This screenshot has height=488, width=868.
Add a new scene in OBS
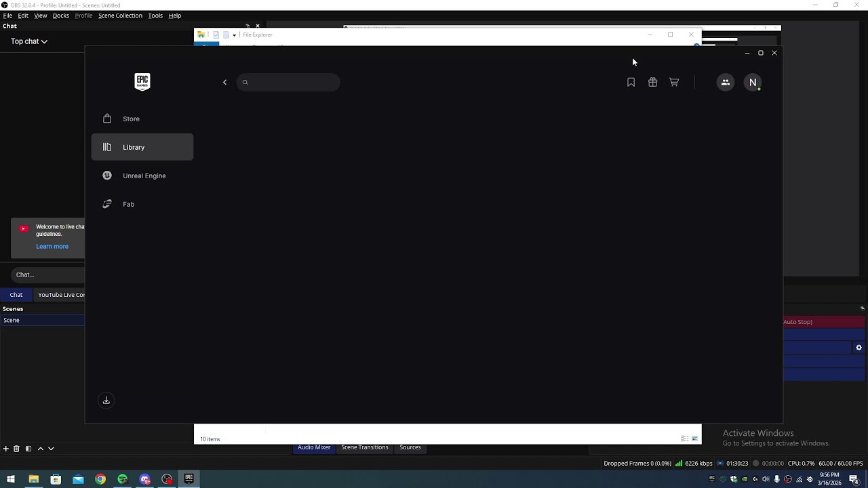coord(6,449)
